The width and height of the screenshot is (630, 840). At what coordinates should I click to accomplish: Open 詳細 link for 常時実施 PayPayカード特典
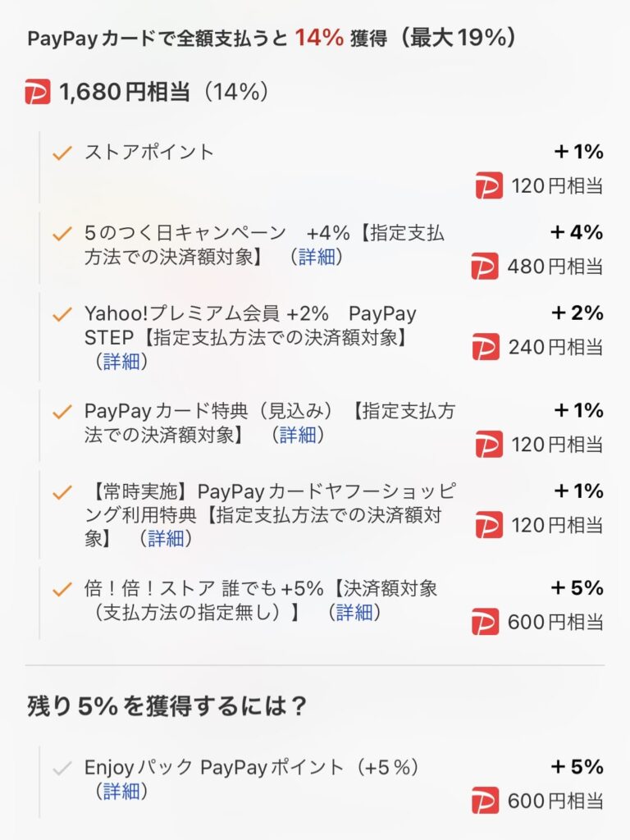click(166, 538)
